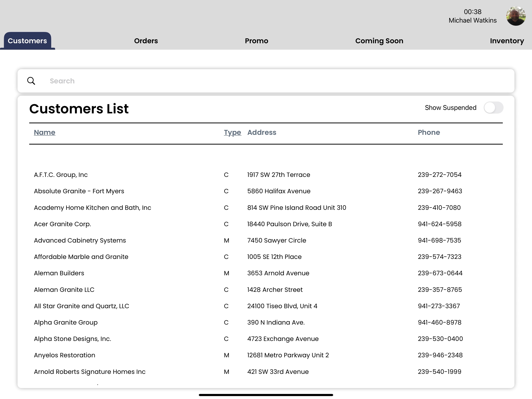Tap Aleman Builders in the list
This screenshot has width=532, height=399.
point(59,273)
